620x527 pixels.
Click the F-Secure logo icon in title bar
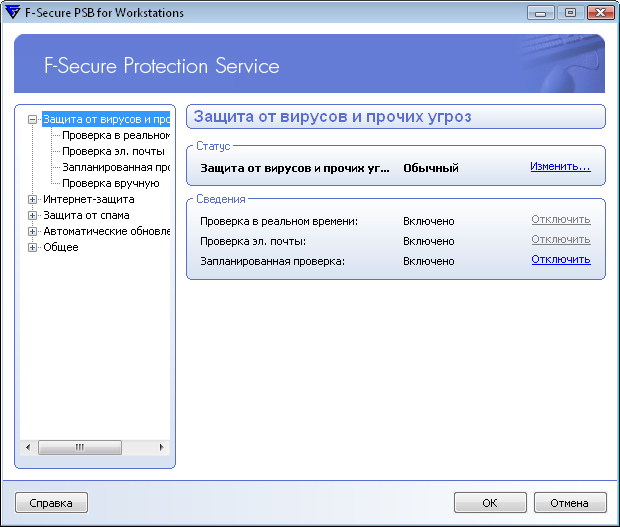click(12, 12)
